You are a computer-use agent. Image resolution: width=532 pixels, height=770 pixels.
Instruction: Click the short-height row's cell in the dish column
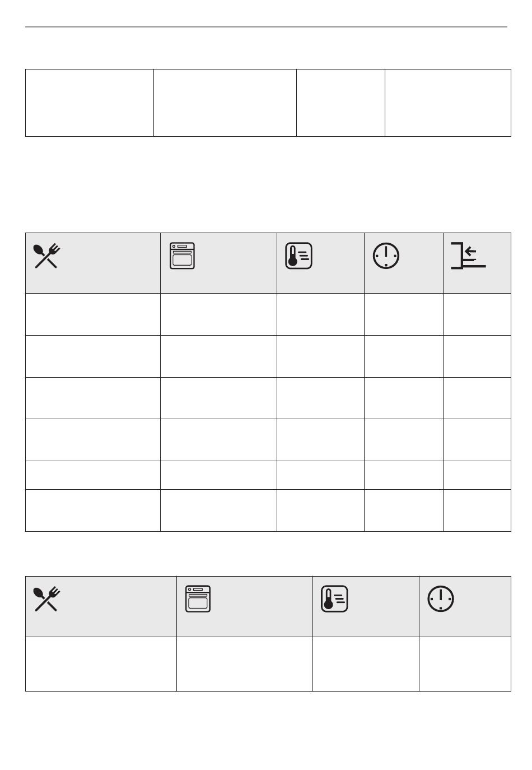93,475
